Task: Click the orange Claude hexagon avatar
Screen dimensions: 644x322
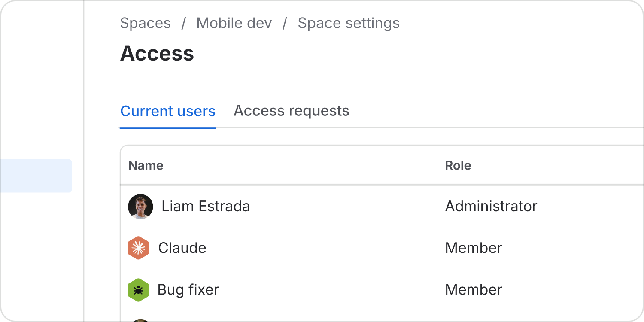Action: [138, 248]
